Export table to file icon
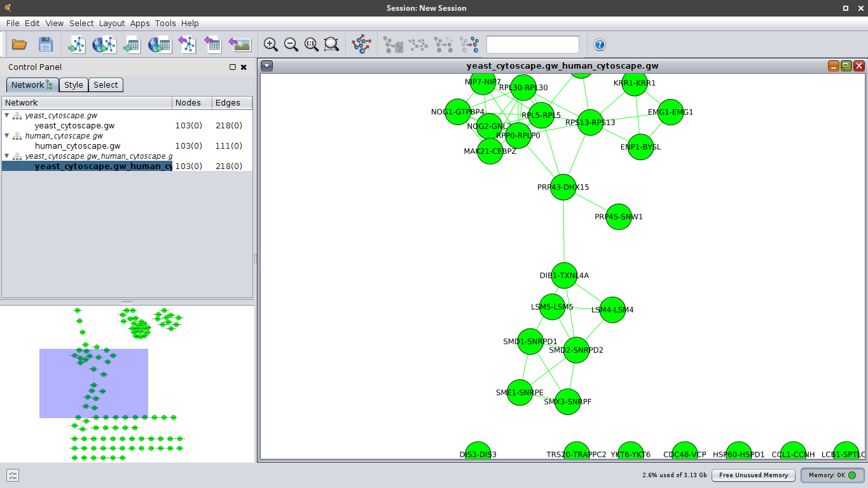Image resolution: width=868 pixels, height=488 pixels. coord(212,44)
